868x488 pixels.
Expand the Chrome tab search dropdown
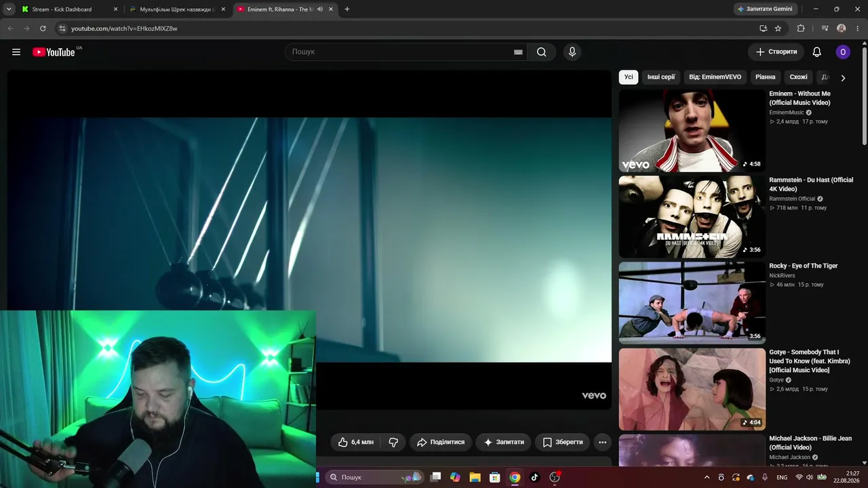point(9,9)
